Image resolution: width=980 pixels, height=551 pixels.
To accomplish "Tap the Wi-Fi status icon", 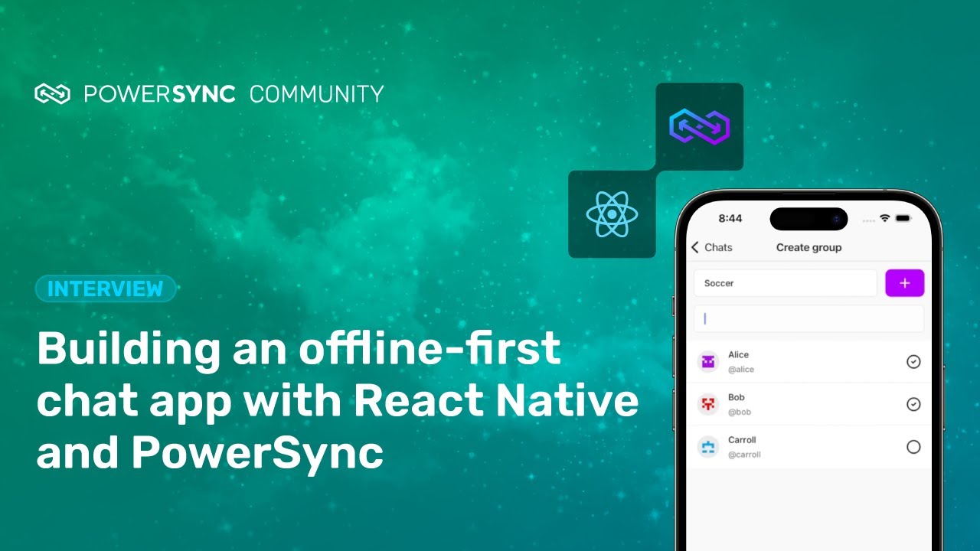I will 885,218.
